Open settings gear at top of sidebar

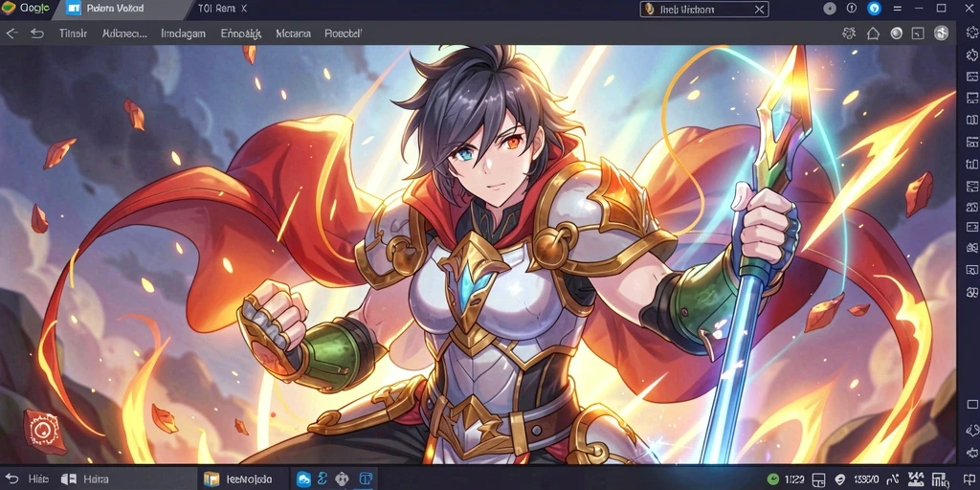coord(972,33)
